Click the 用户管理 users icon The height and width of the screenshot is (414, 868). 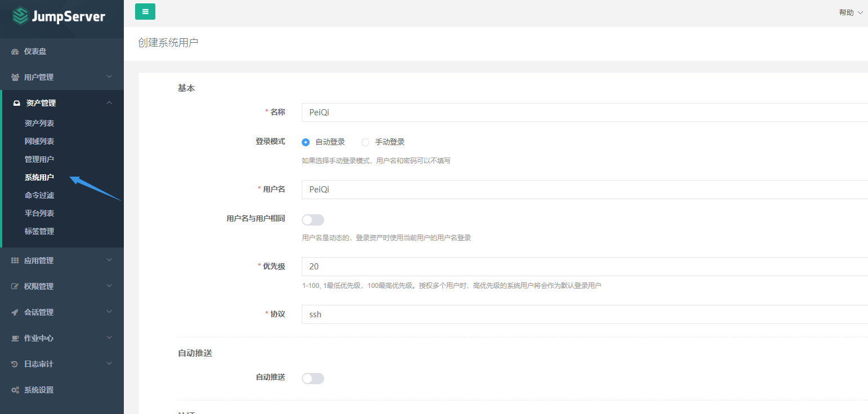coord(15,77)
